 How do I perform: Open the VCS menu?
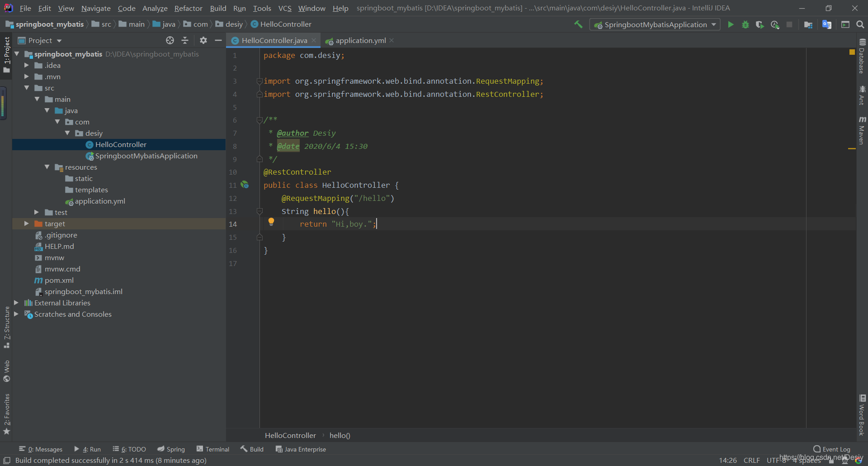point(285,8)
